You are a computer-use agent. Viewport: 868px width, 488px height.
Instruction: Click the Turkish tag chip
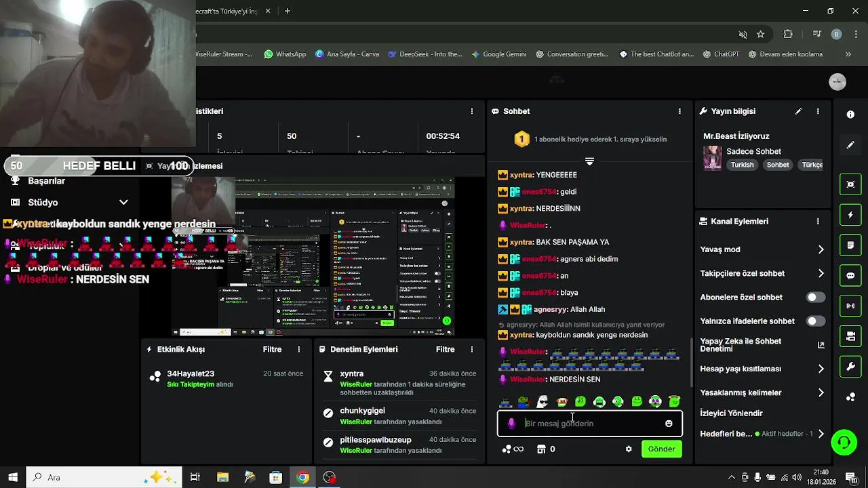(x=742, y=165)
